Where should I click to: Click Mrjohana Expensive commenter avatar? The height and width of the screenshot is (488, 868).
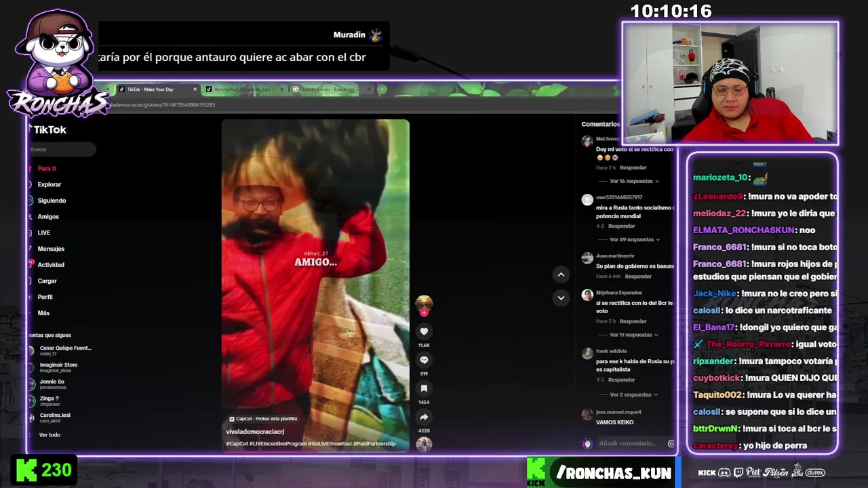[587, 295]
